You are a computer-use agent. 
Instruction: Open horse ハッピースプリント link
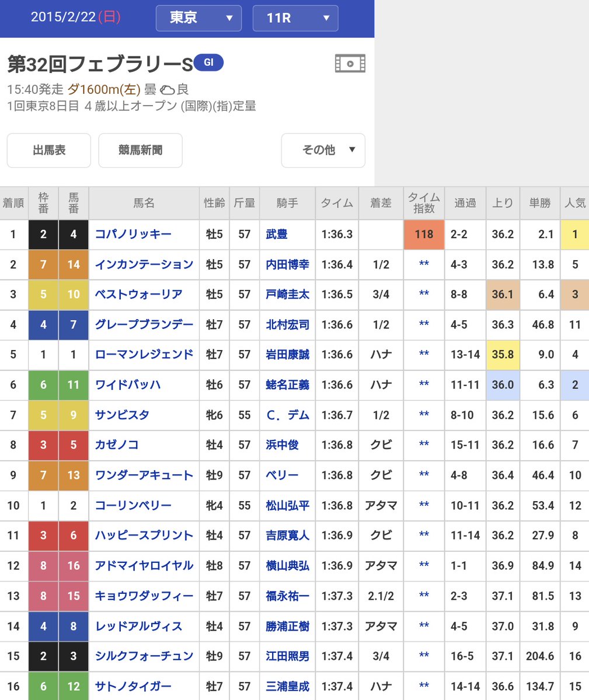click(x=144, y=535)
